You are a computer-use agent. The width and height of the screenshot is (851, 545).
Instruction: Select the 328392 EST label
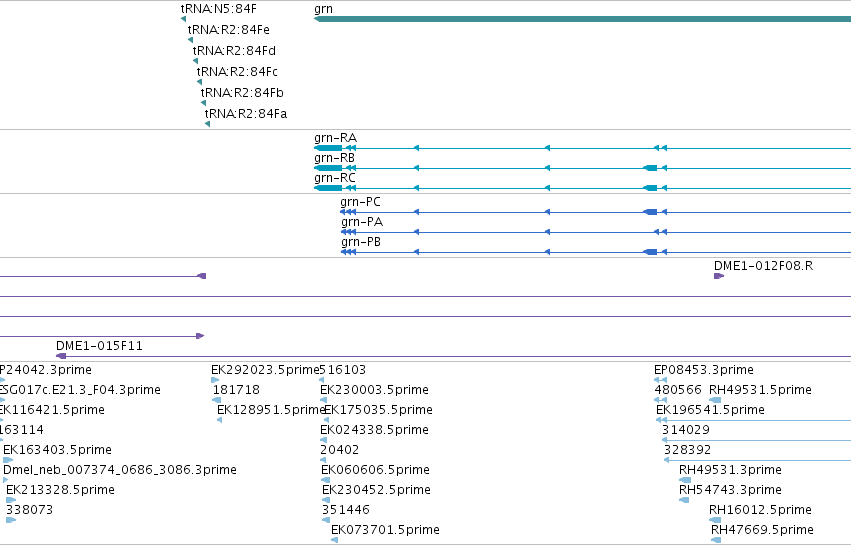pos(688,450)
